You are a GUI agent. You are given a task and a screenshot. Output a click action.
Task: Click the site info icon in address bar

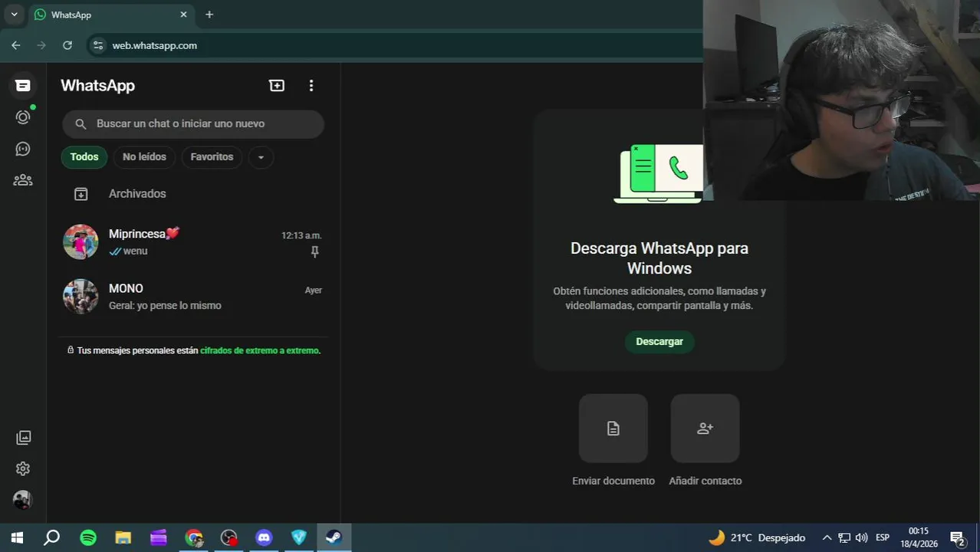97,45
